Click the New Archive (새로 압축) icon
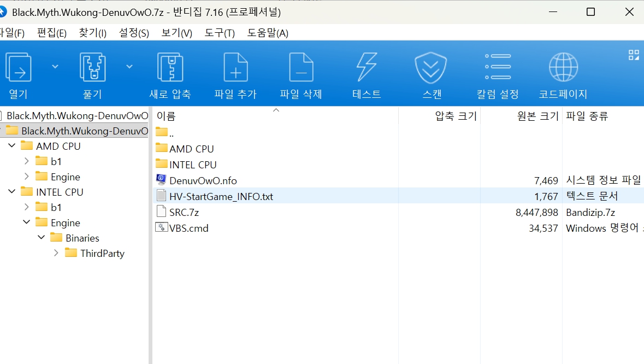This screenshot has width=644, height=364. pyautogui.click(x=170, y=68)
